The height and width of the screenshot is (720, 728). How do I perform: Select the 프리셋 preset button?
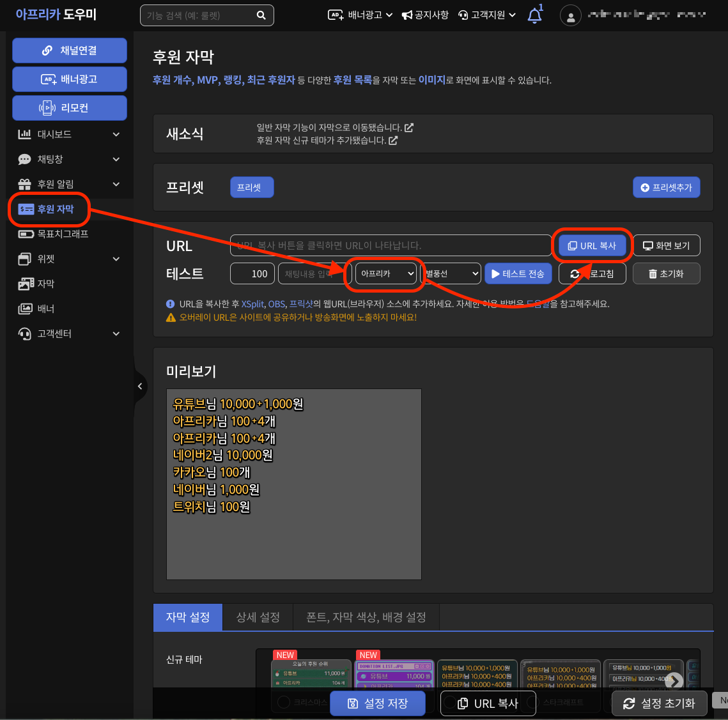(252, 188)
